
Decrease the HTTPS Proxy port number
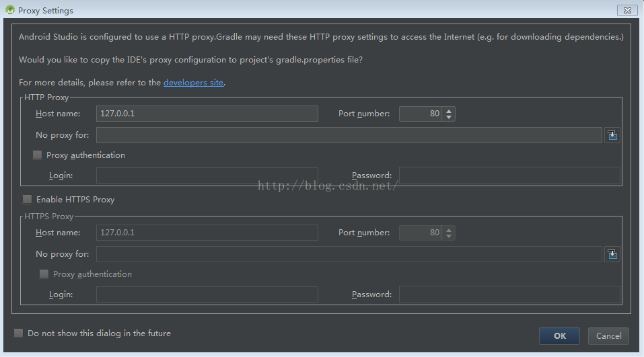(448, 237)
